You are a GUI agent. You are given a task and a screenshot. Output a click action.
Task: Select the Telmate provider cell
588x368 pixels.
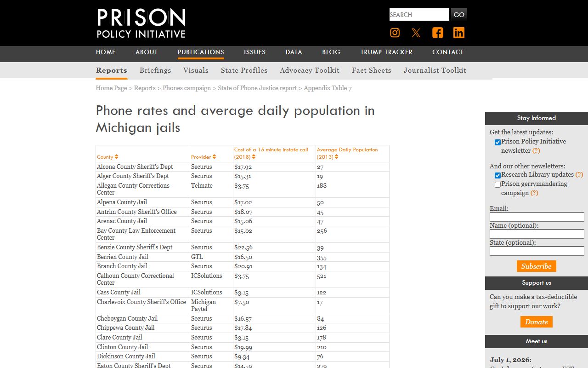tap(211, 189)
